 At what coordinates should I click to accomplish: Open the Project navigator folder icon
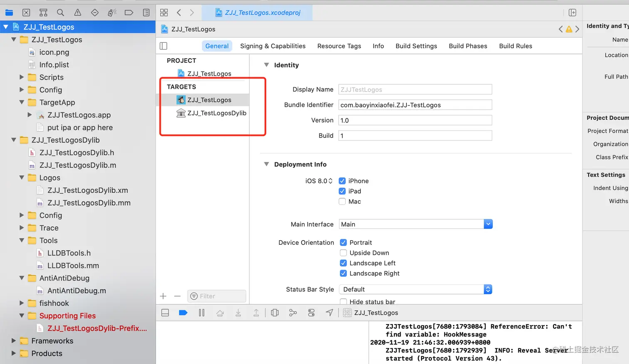pos(9,12)
